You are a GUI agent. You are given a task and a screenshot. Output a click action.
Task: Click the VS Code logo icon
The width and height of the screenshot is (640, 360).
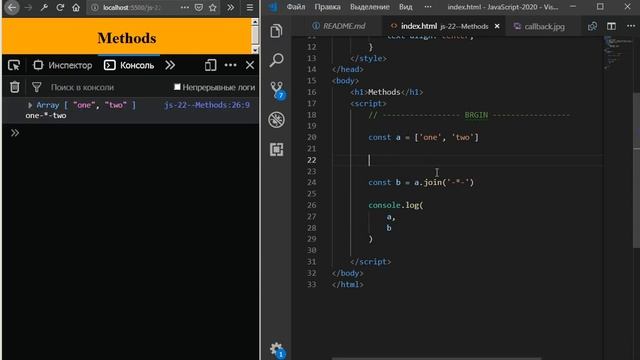[273, 7]
